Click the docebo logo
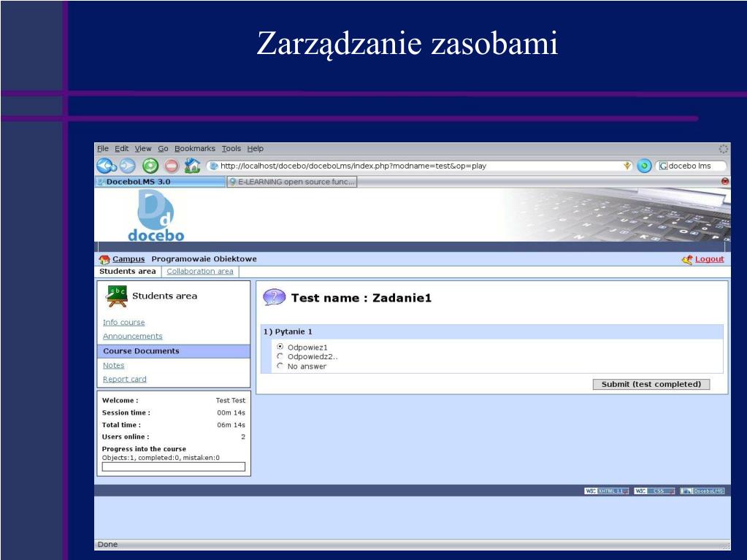The height and width of the screenshot is (560, 747). tap(156, 215)
